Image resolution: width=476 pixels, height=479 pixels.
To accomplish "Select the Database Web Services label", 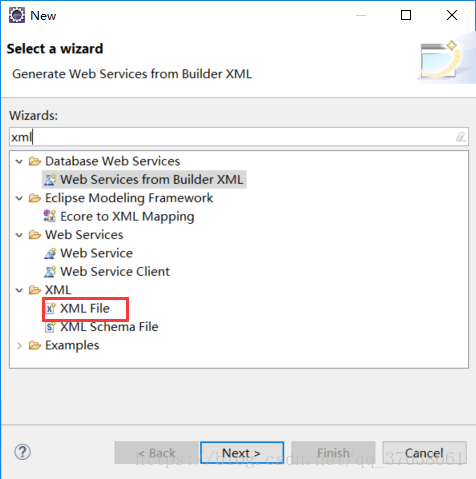I will click(113, 161).
